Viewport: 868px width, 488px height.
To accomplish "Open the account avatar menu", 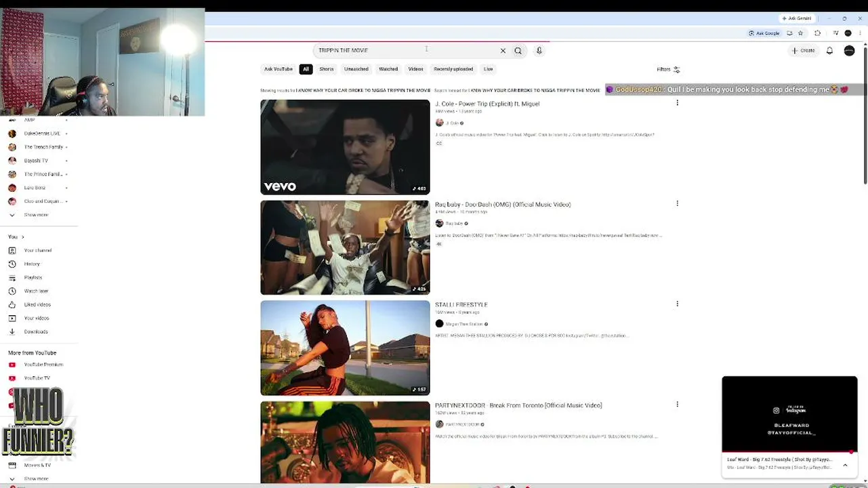I will point(849,51).
